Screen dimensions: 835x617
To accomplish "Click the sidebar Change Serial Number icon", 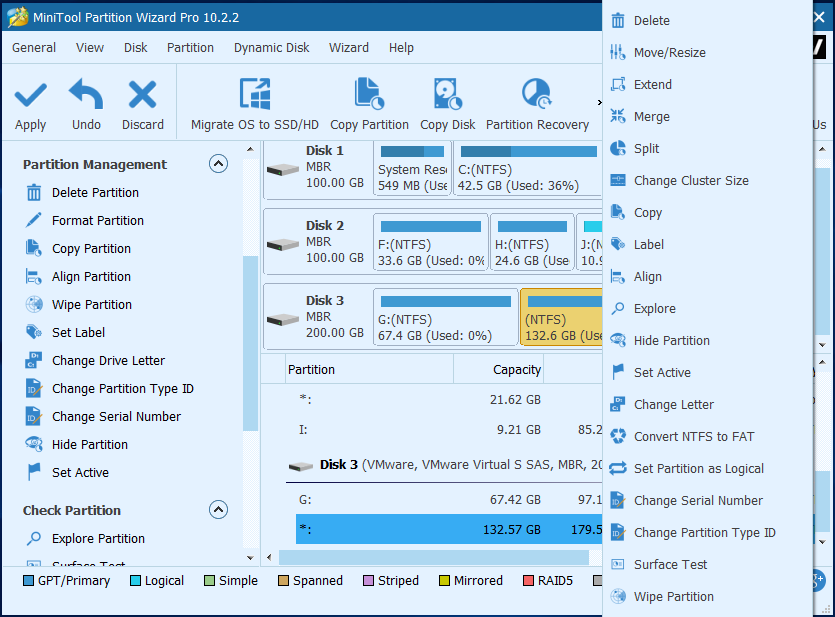I will coord(34,416).
